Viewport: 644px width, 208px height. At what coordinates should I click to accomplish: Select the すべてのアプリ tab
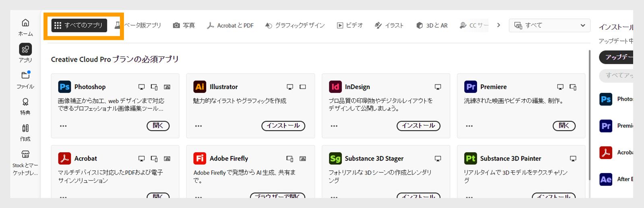click(x=79, y=25)
